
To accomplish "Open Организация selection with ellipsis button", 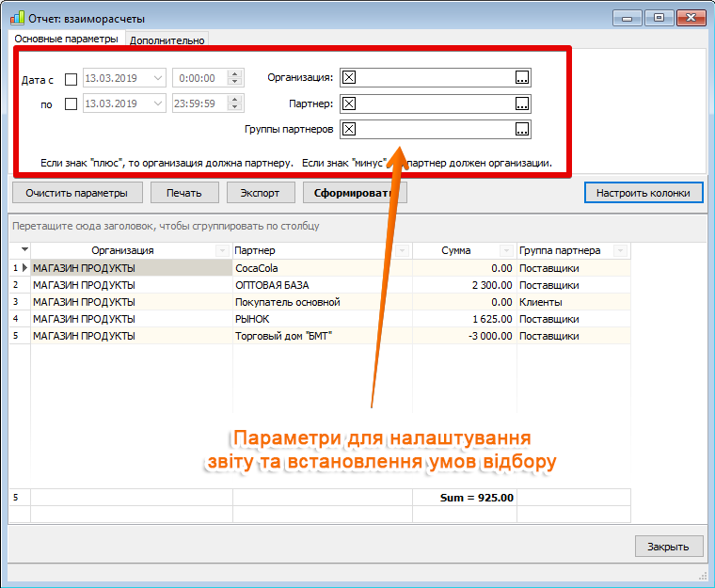I will [522, 77].
